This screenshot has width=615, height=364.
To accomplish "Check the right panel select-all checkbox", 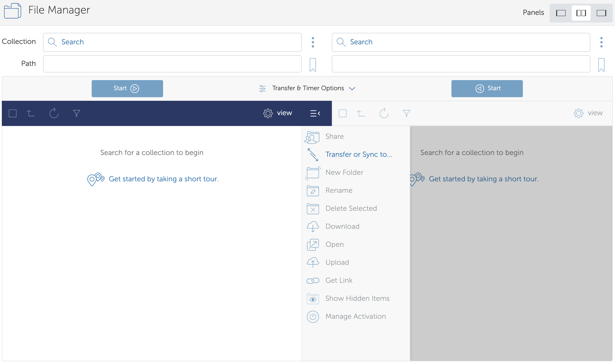I will coord(342,113).
